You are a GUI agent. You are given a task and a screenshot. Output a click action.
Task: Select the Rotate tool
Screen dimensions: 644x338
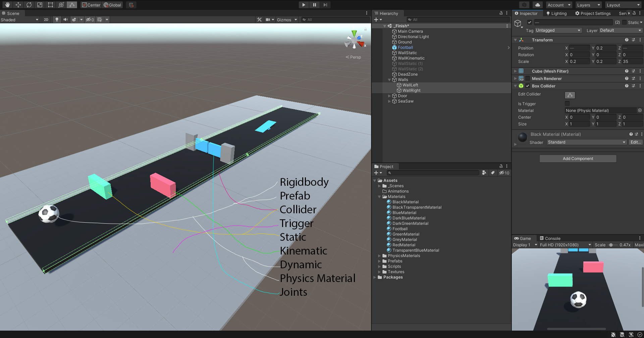click(29, 5)
